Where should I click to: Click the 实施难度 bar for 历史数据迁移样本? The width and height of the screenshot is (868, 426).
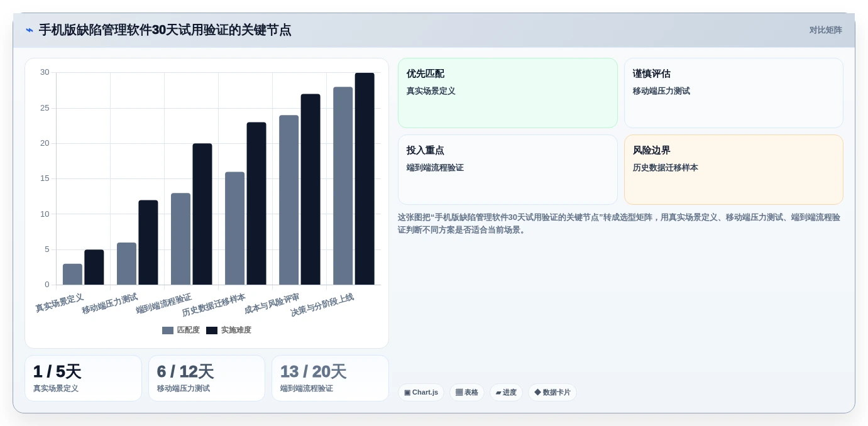point(256,204)
